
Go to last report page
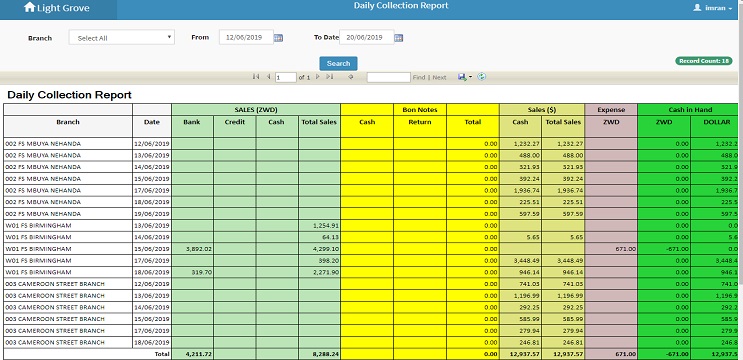pos(329,77)
